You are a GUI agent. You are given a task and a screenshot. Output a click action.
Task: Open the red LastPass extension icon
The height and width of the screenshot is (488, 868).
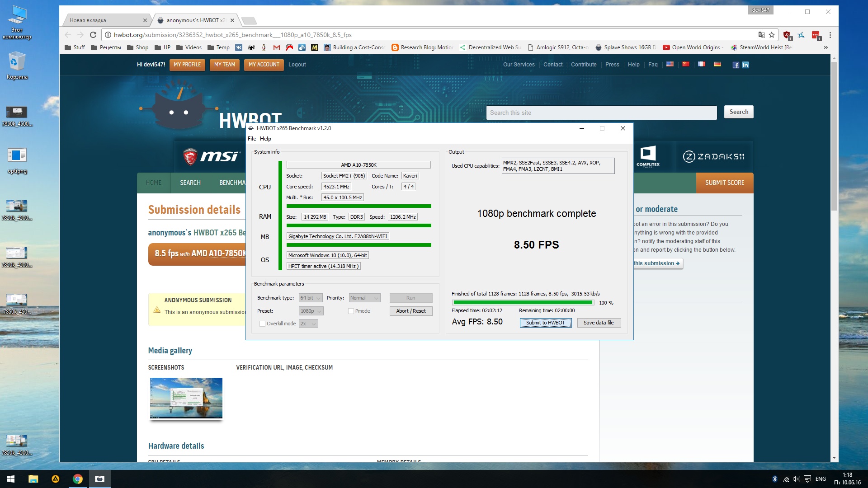pyautogui.click(x=816, y=35)
